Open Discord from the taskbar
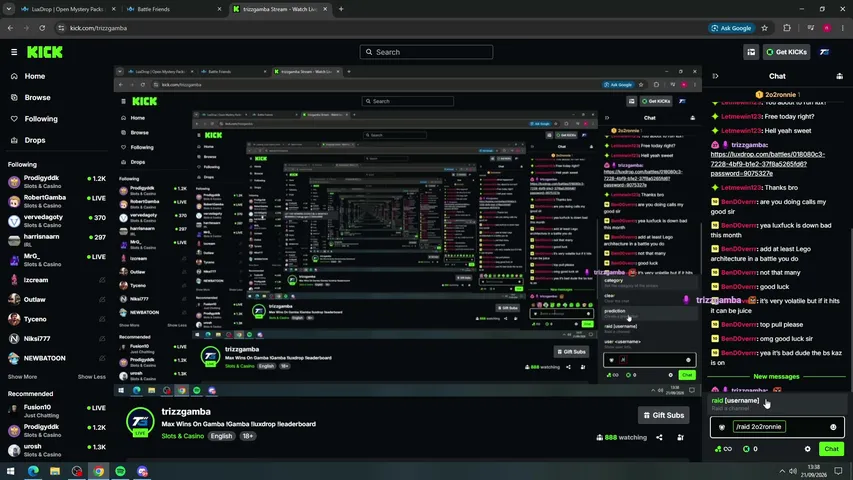The height and width of the screenshot is (480, 853). point(142,471)
